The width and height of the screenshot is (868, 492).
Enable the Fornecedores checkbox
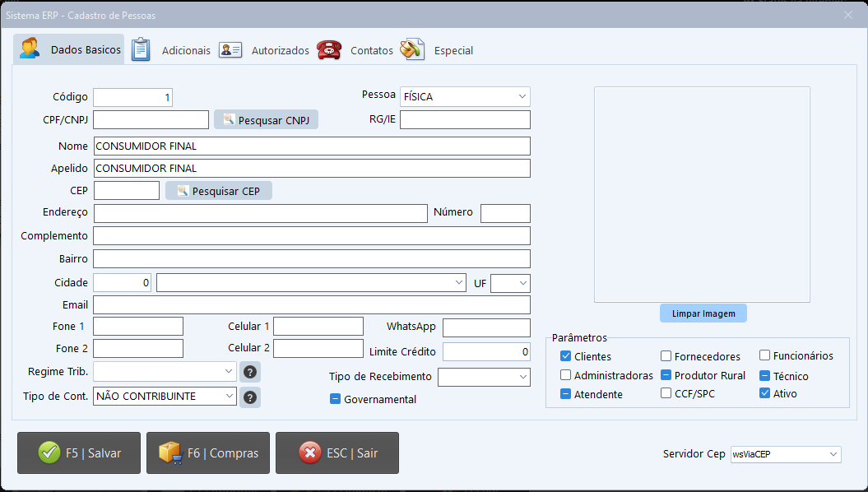[666, 356]
